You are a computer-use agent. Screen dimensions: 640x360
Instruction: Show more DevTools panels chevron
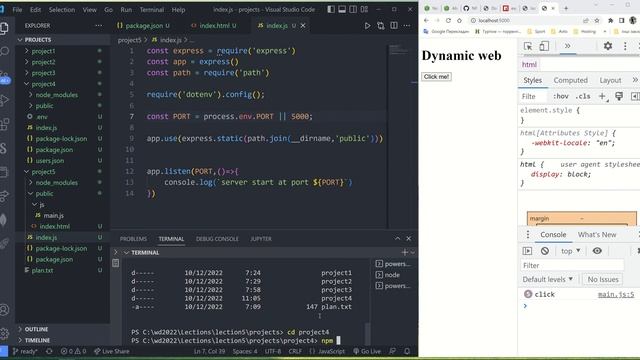[x=567, y=46]
